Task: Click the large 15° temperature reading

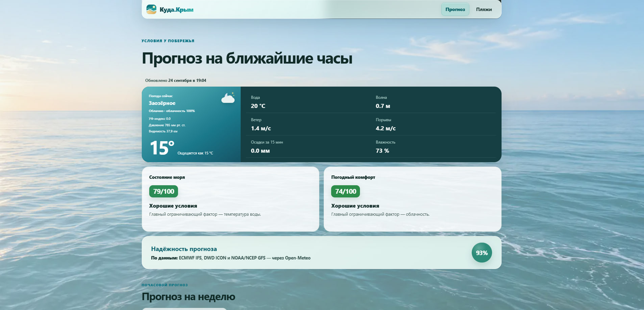Action: tap(162, 148)
